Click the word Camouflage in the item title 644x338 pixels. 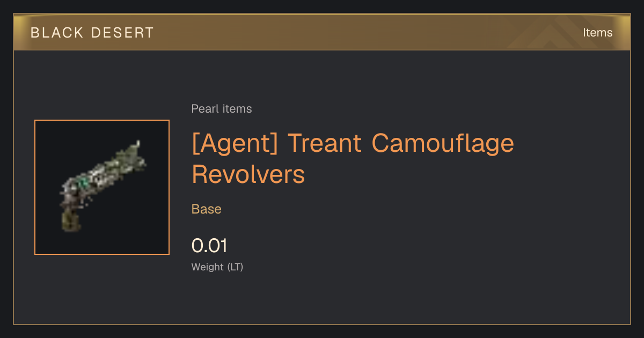(442, 144)
